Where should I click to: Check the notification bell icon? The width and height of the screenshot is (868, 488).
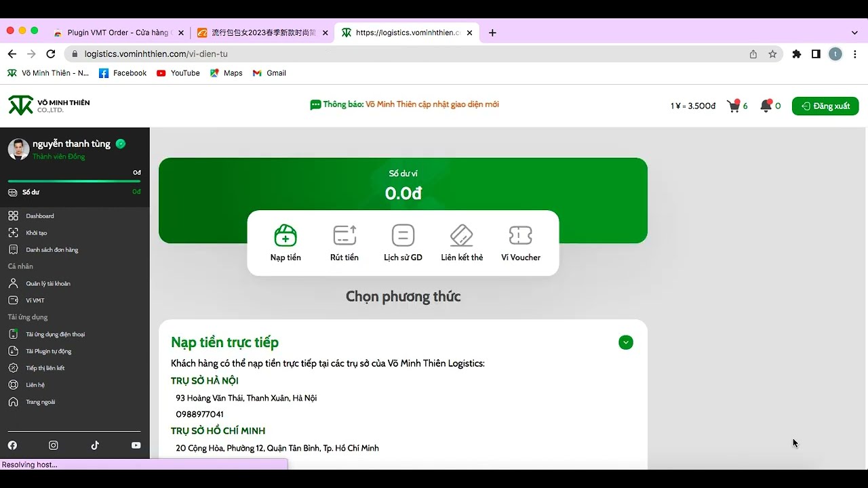[x=766, y=106]
